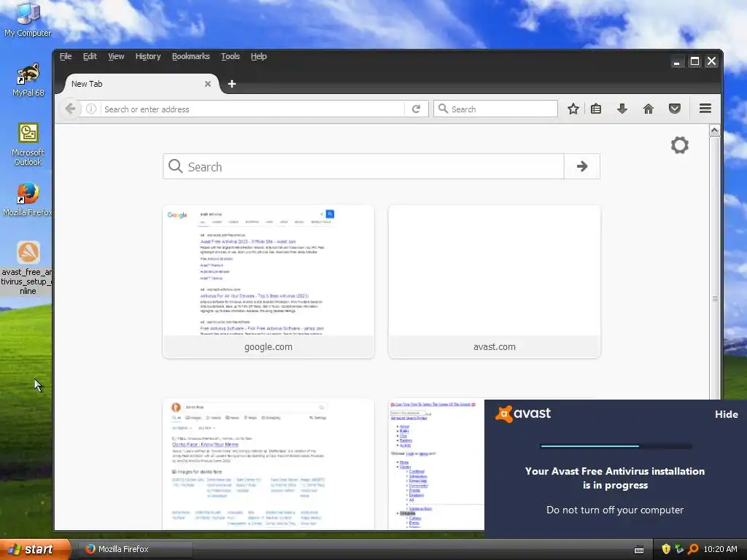Open the Tools menu
Screen dimensions: 747x560
point(230,56)
